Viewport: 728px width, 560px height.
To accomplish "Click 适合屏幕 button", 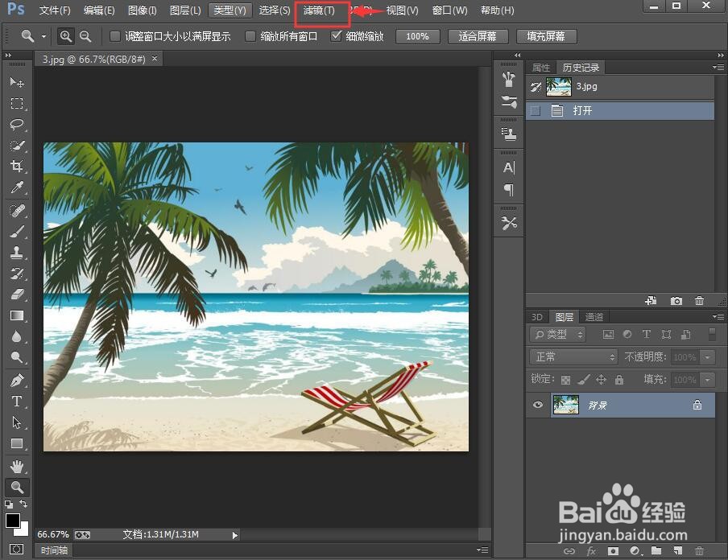I will [478, 36].
